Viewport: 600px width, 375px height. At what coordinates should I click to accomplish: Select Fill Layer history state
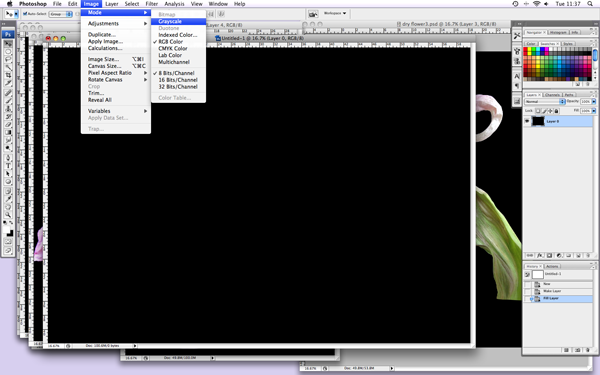[x=558, y=298]
